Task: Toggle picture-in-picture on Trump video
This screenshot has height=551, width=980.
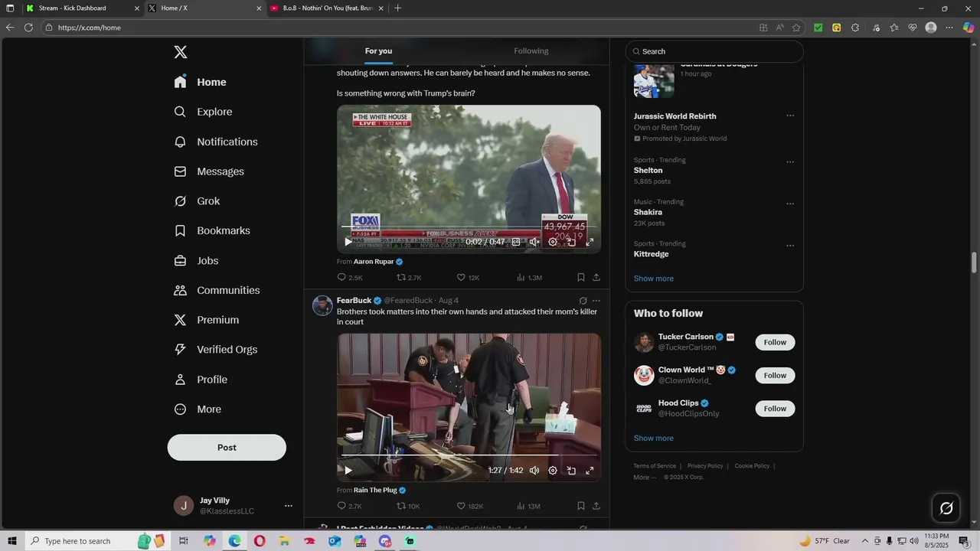Action: click(x=571, y=242)
